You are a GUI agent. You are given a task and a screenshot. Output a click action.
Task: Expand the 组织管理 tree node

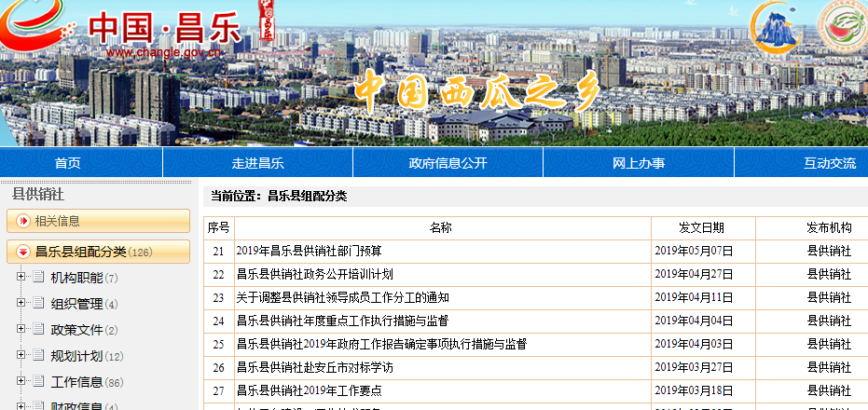tap(21, 304)
